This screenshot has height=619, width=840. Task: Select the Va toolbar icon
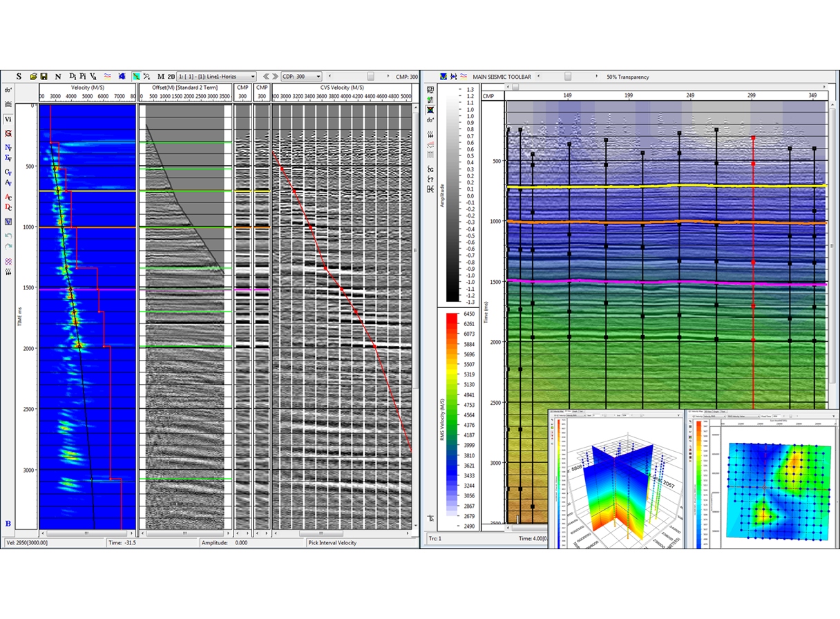(x=93, y=76)
